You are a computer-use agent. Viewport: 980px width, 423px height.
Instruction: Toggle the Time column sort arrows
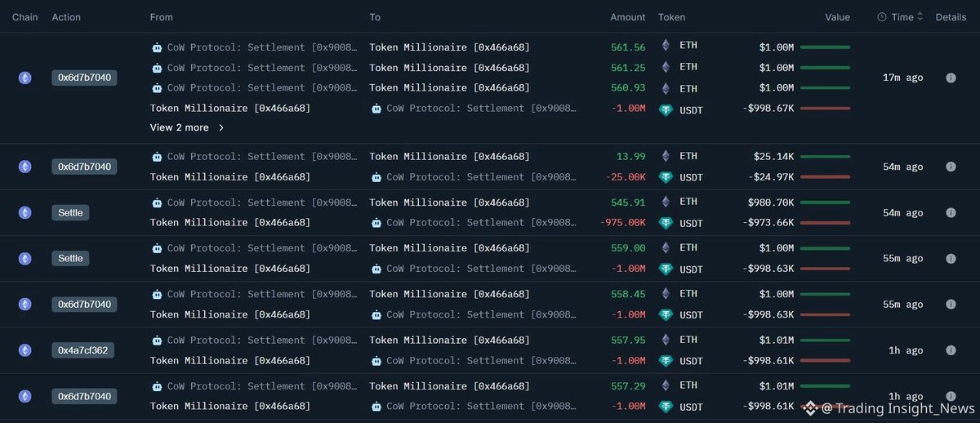[x=920, y=17]
